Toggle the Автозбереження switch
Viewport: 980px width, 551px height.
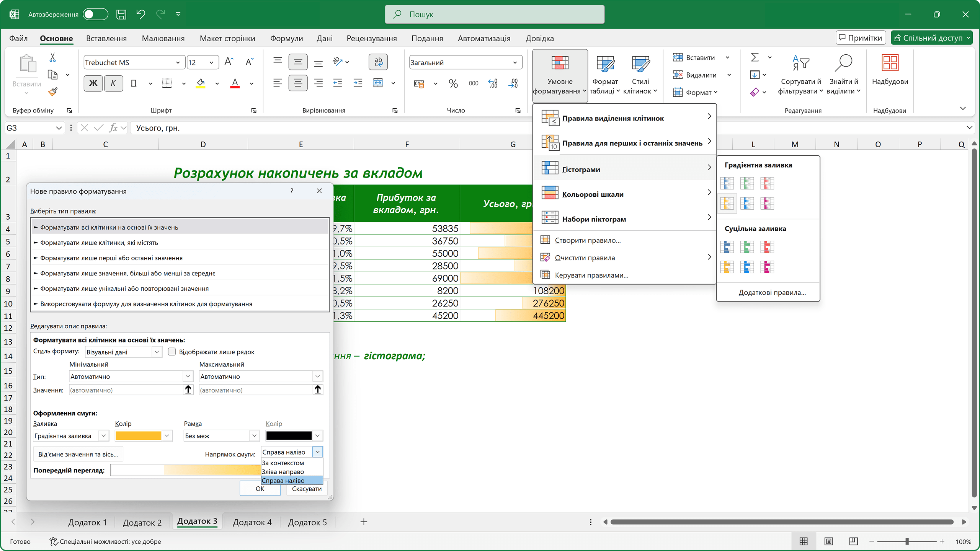(95, 15)
